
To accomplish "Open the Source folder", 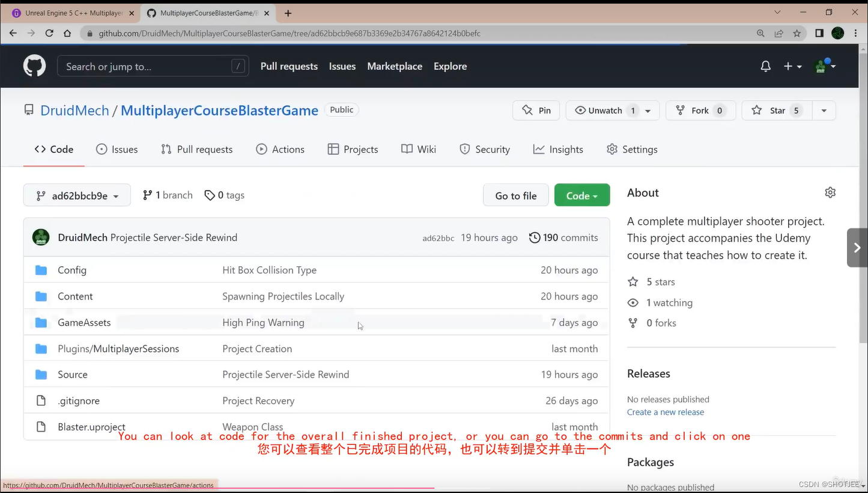I will point(73,375).
